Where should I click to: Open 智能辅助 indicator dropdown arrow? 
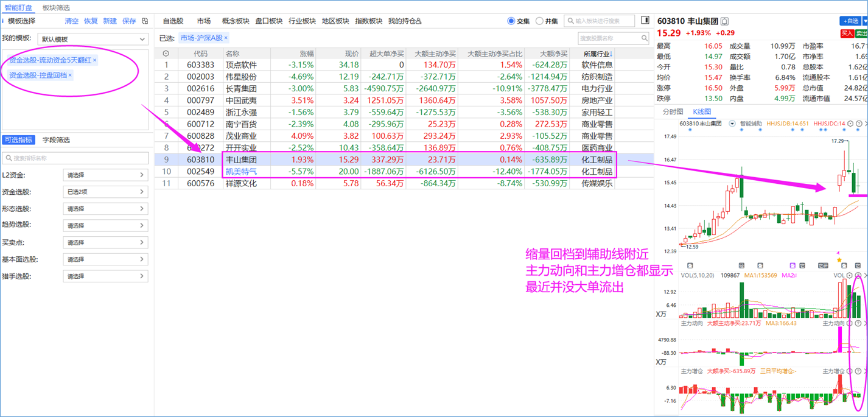click(x=732, y=124)
